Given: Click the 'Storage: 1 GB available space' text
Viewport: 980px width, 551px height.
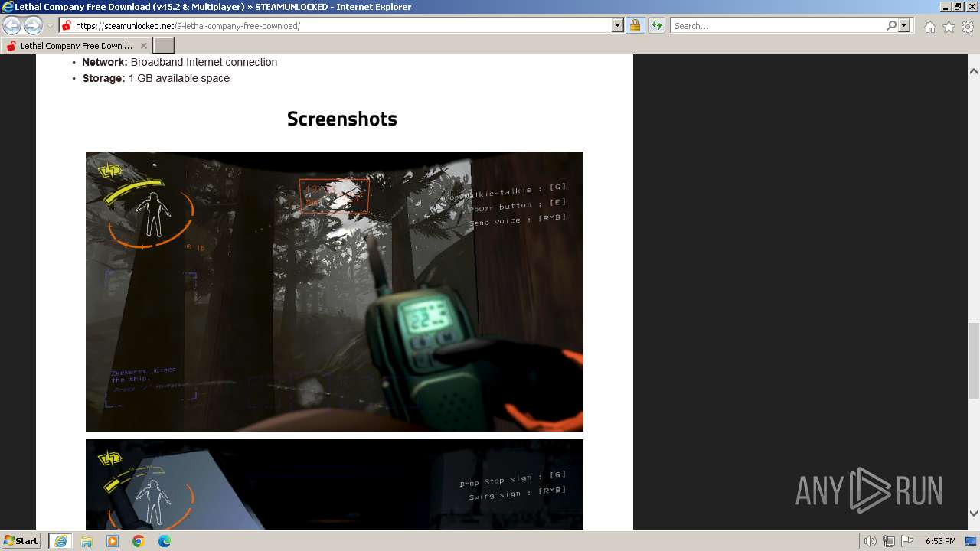Looking at the screenshot, I should 156,78.
